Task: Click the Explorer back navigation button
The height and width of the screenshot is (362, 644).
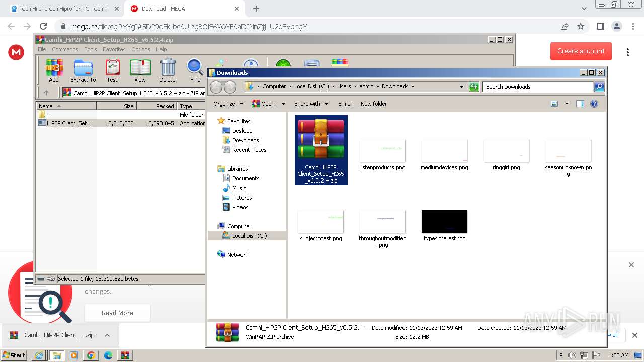Action: (x=216, y=87)
